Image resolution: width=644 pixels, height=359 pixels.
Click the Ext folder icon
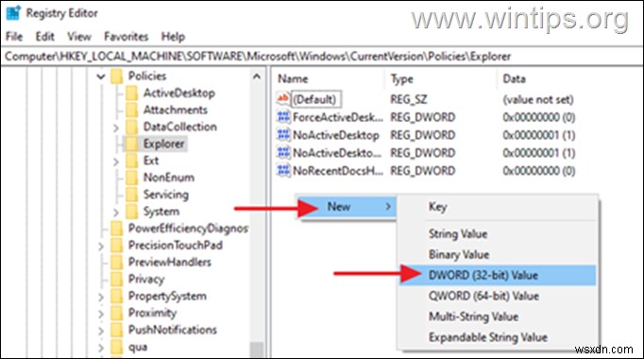[132, 161]
